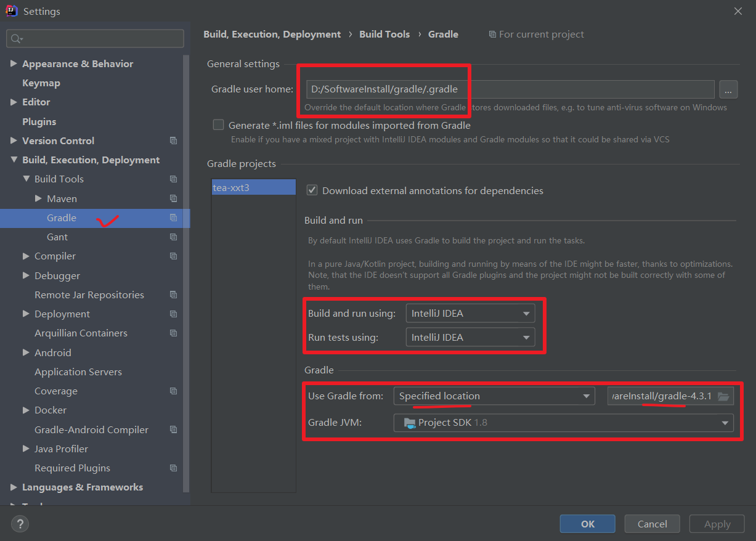This screenshot has width=756, height=541.
Task: Close the Settings dialog window
Action: click(738, 11)
